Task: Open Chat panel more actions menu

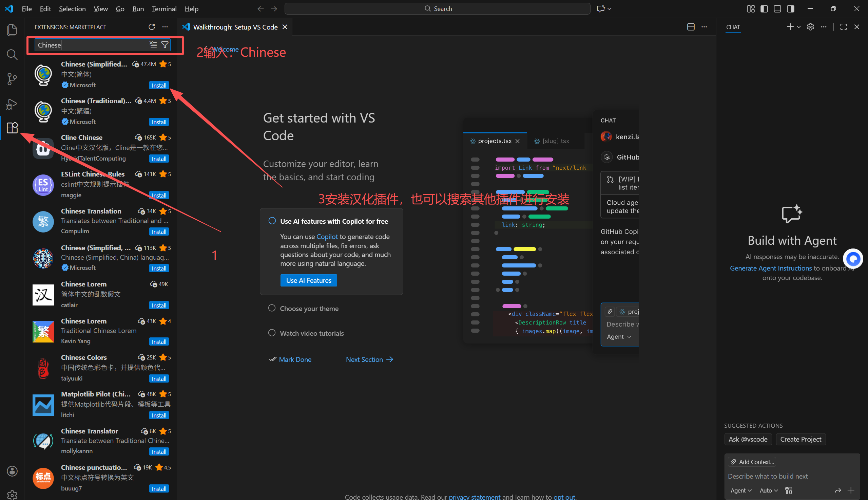Action: tap(824, 27)
